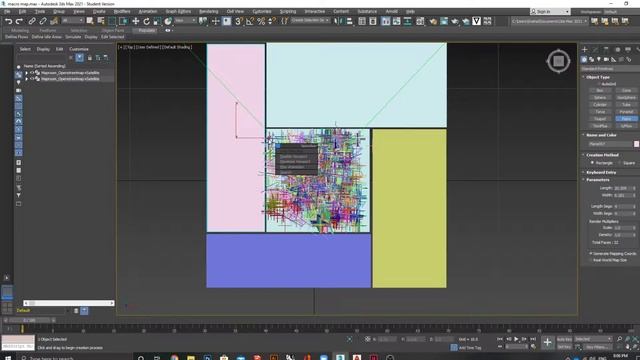
Task: Click the Plane primitive button
Action: [627, 119]
